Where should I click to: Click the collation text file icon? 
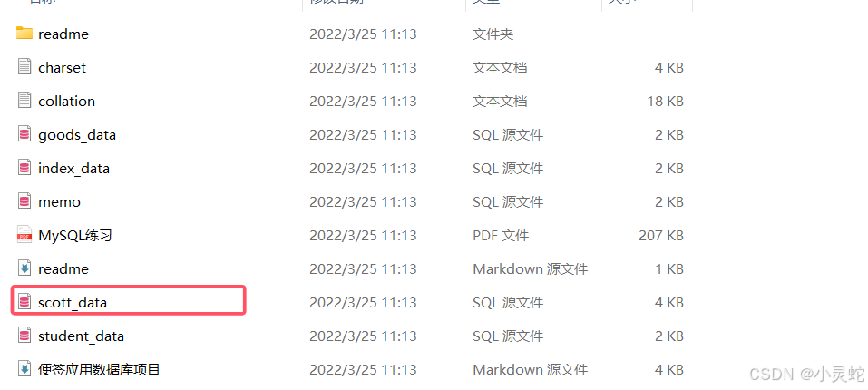(x=24, y=101)
